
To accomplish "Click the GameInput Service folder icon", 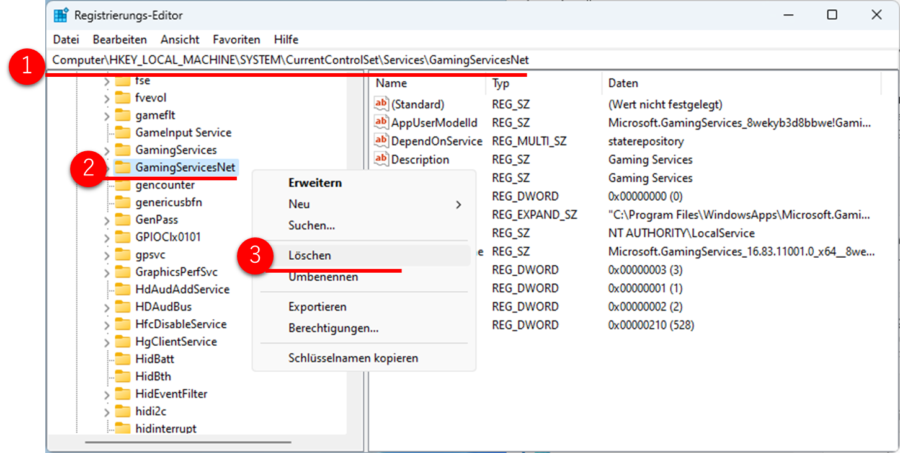I will 122,133.
